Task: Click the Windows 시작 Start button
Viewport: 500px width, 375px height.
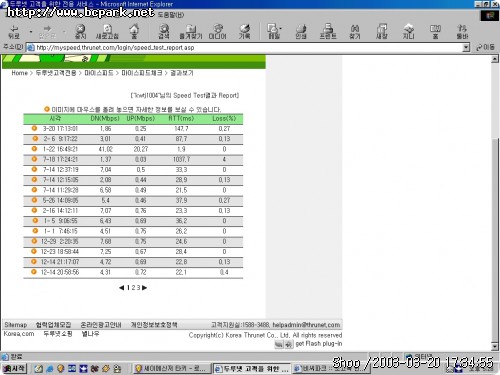Action: [14, 368]
